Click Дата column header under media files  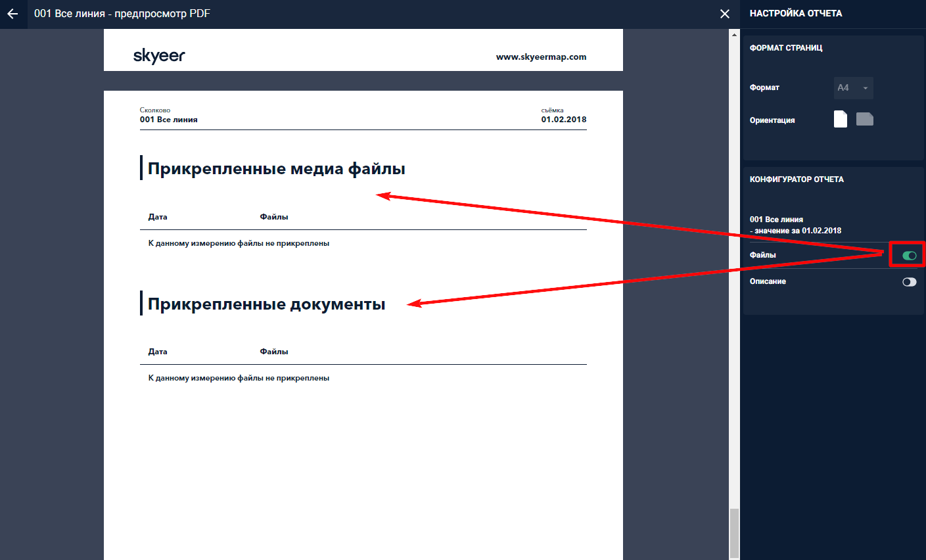coord(158,217)
